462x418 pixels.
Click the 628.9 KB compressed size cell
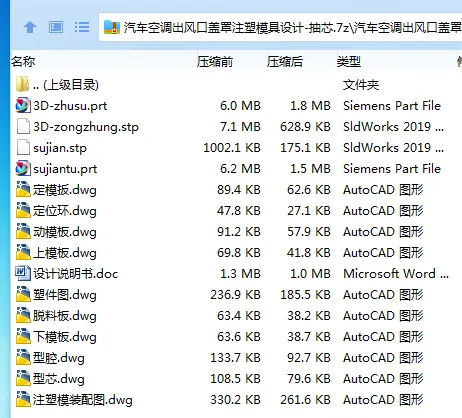(x=305, y=127)
